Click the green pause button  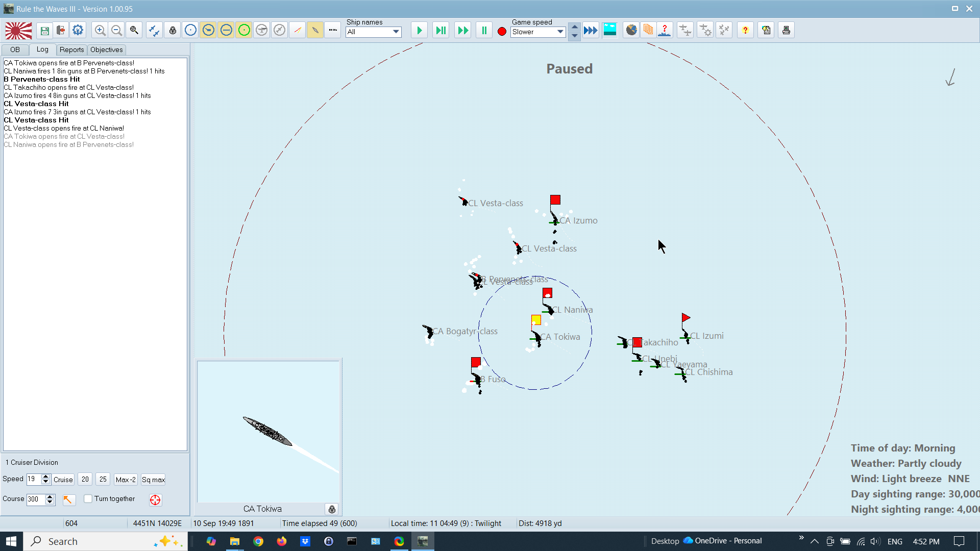pos(484,31)
